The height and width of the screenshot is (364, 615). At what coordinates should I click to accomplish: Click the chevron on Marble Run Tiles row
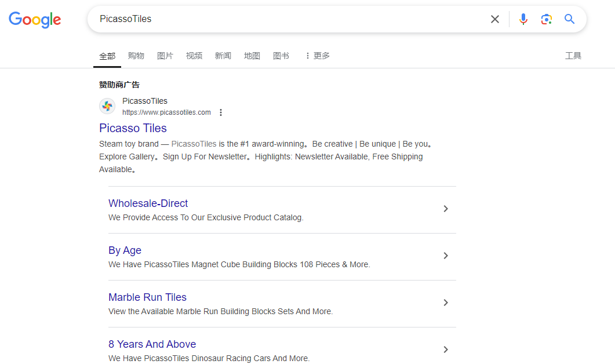pyautogui.click(x=446, y=303)
